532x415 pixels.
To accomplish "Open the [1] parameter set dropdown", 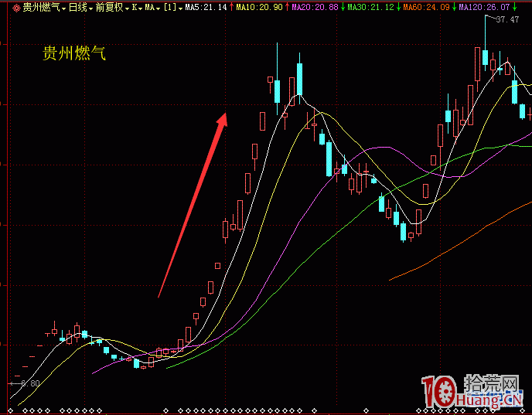I will pyautogui.click(x=173, y=8).
